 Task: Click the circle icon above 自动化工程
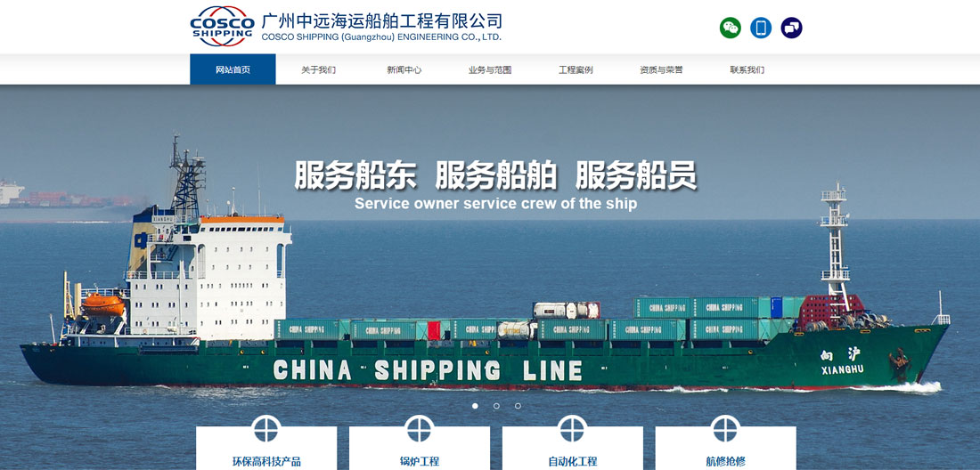pyautogui.click(x=573, y=429)
